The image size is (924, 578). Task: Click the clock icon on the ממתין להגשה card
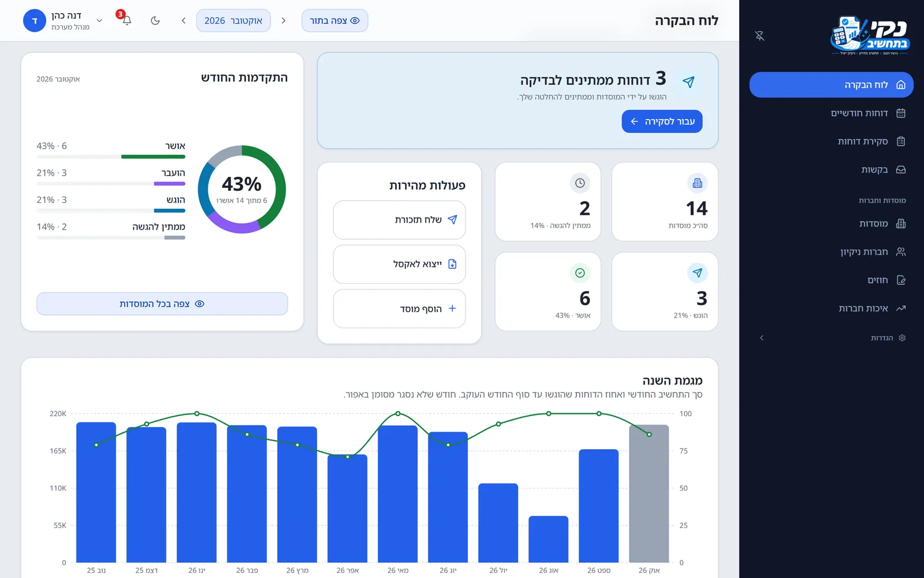tap(580, 183)
